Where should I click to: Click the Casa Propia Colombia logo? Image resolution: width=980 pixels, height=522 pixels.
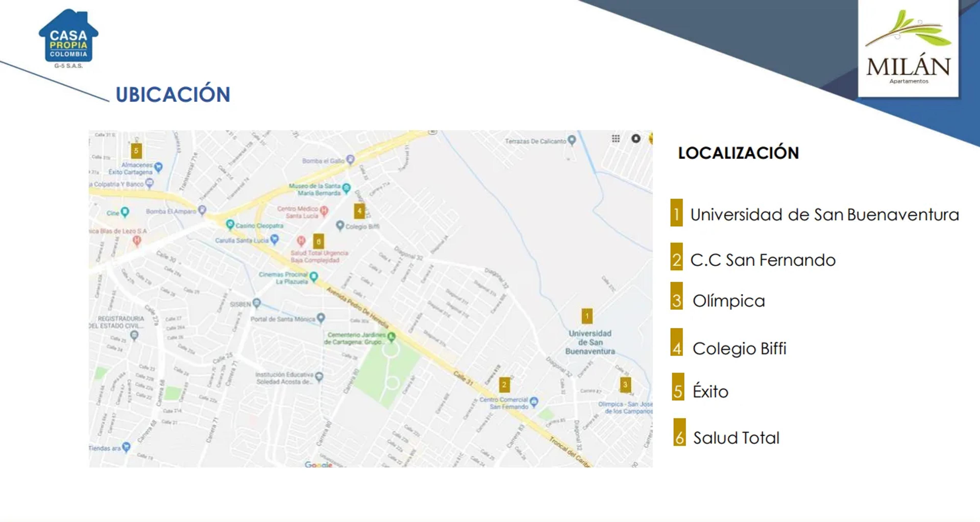(x=68, y=39)
